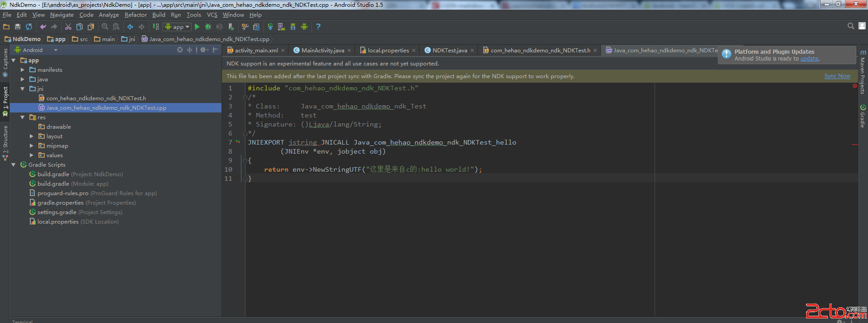Open build.gradle (Module: app) in the tree

tap(53, 184)
